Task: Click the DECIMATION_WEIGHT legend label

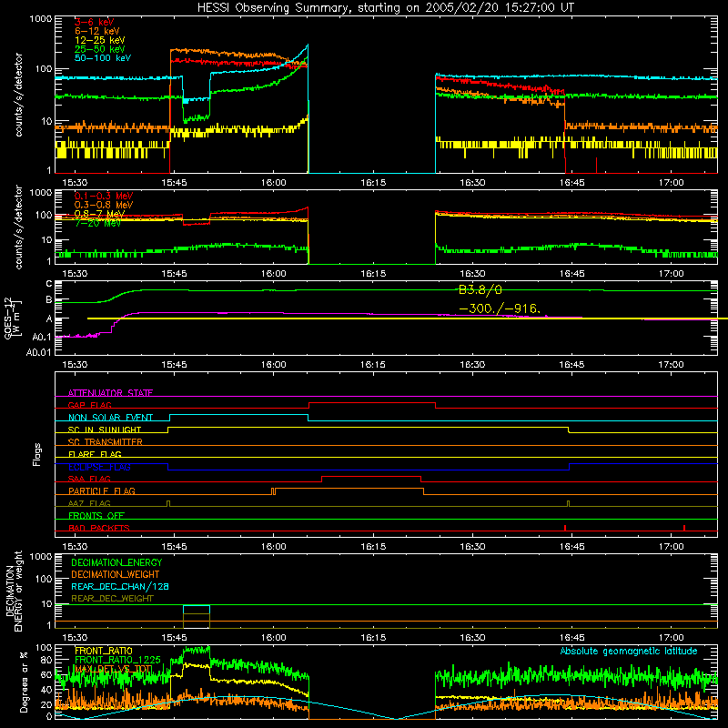Action: point(116,574)
